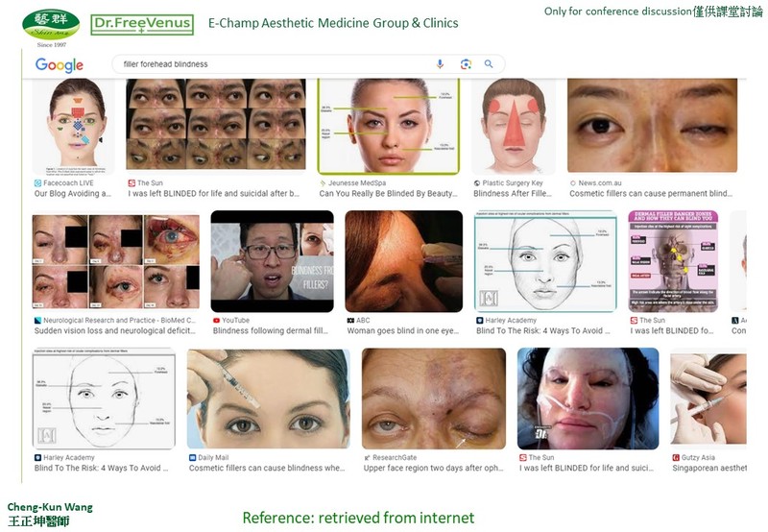
Task: Open Google Lens image search icon
Action: [466, 64]
